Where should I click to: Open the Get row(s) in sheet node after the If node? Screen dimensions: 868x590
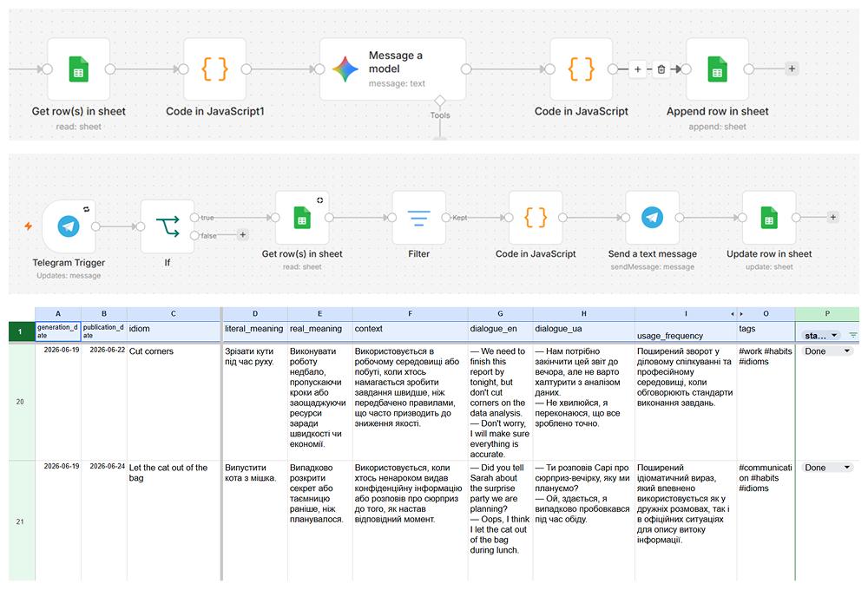[x=302, y=218]
